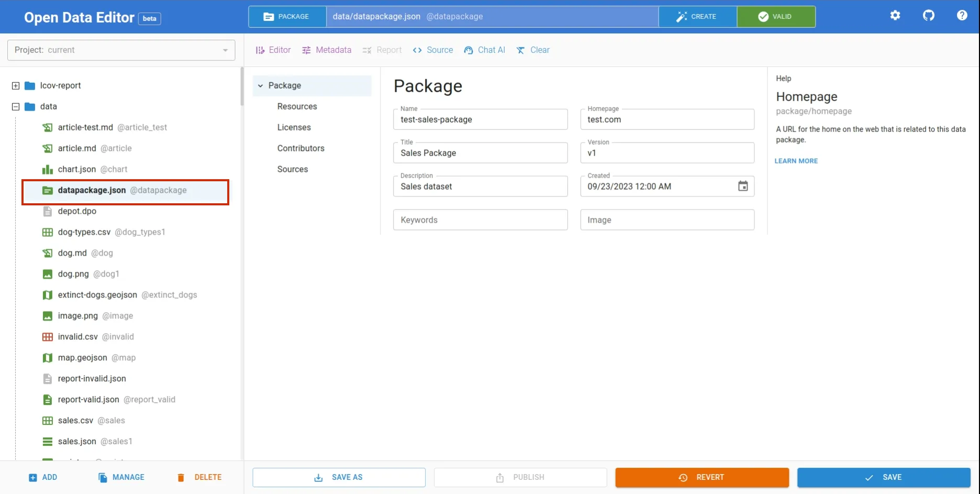
Task: Click the map.geojson map icon
Action: pos(48,358)
